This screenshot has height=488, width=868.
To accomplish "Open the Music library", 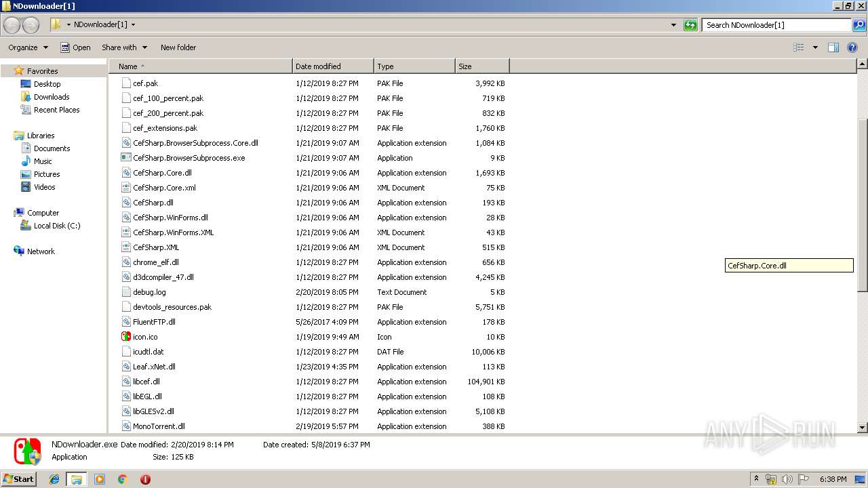I will click(x=43, y=161).
